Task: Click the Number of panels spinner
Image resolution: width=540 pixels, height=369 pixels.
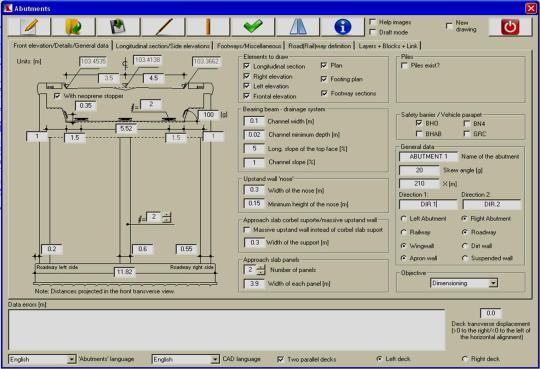Action: [x=261, y=270]
